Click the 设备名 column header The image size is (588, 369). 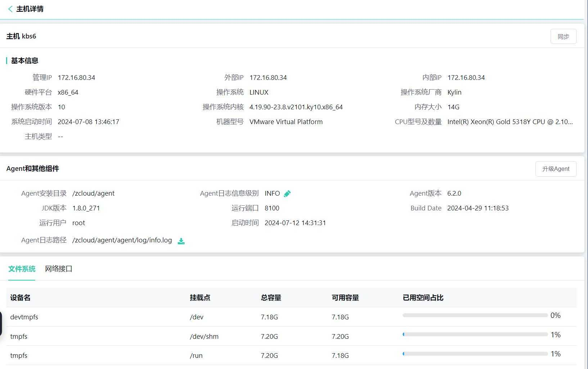tap(20, 298)
